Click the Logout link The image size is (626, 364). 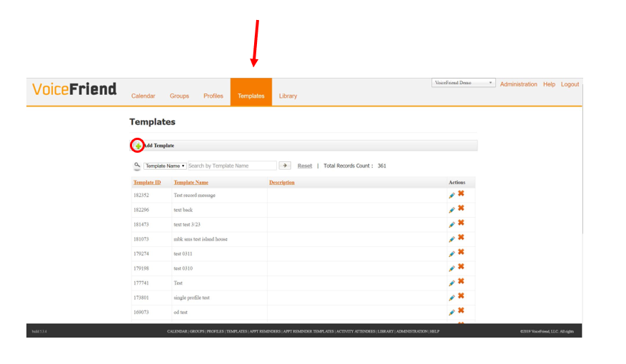coord(570,84)
